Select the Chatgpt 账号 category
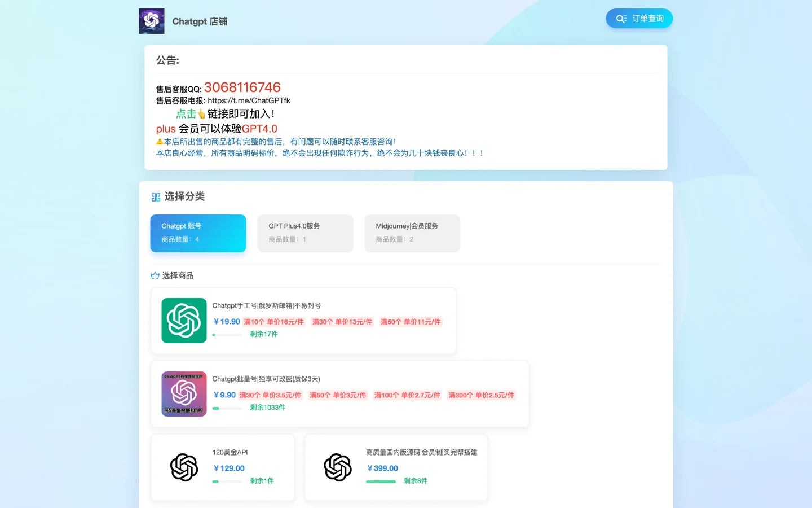Screen dimensions: 812x508 tap(198, 233)
